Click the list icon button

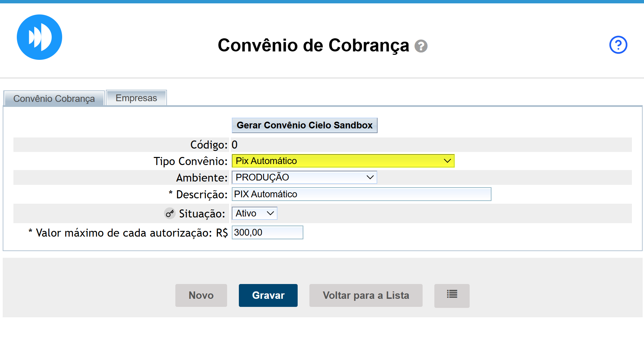pyautogui.click(x=452, y=295)
